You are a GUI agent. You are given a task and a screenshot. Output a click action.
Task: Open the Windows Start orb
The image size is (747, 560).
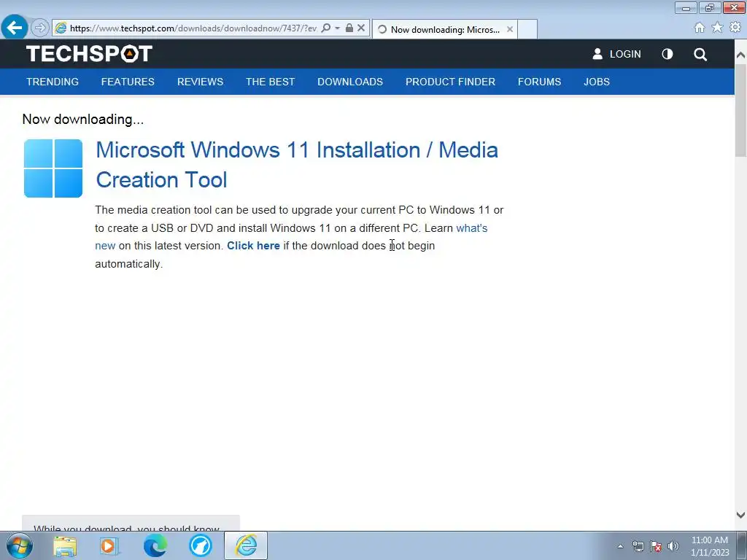tap(20, 545)
